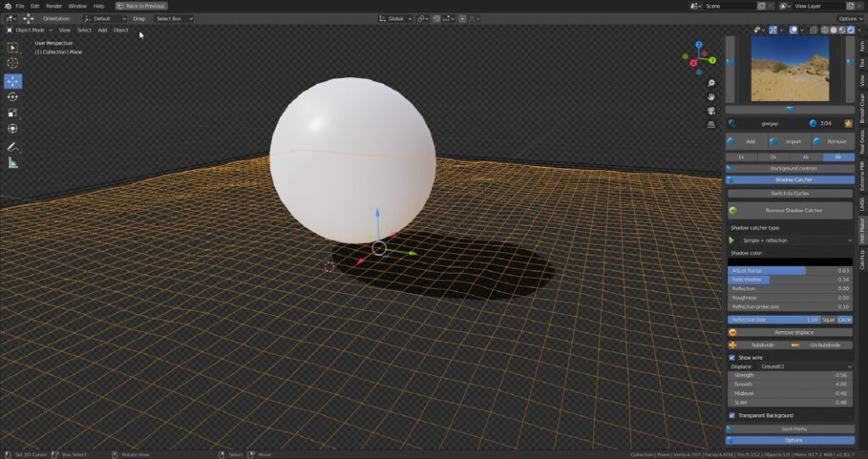This screenshot has height=459, width=868.
Task: Toggle X-ray icon in header
Action: click(815, 30)
